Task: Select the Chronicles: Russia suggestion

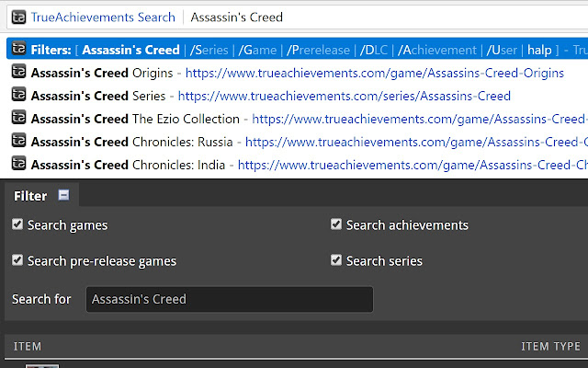Action: [297, 142]
